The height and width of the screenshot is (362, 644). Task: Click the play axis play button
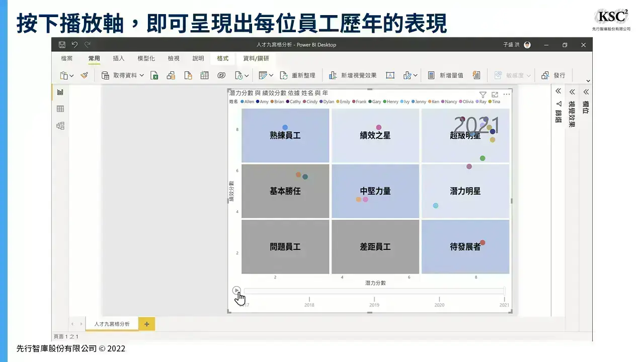click(236, 290)
